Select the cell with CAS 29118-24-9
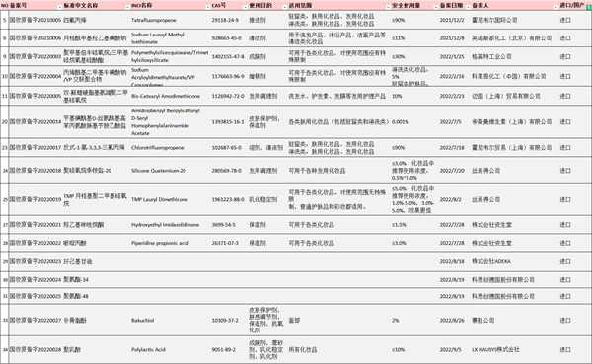Screen dimensions: 592x364 coord(229,20)
